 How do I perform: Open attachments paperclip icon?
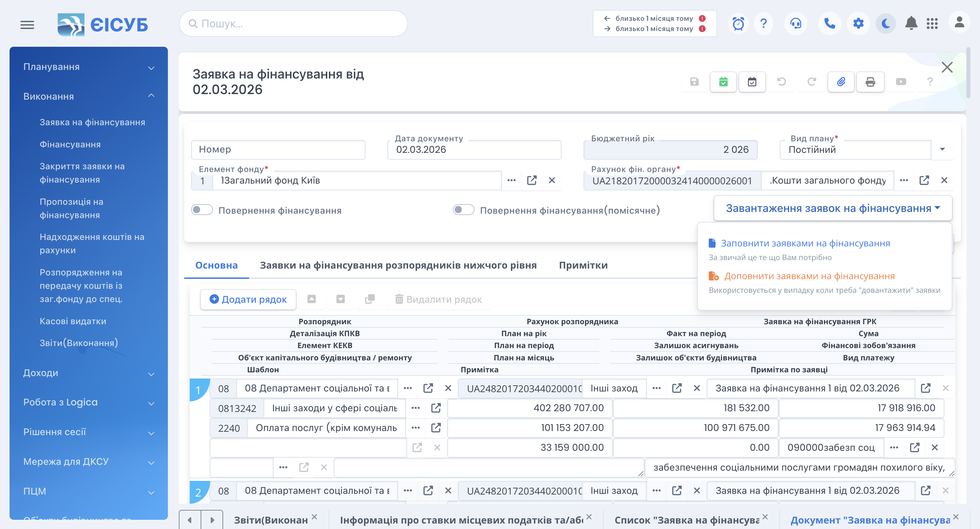pyautogui.click(x=841, y=82)
